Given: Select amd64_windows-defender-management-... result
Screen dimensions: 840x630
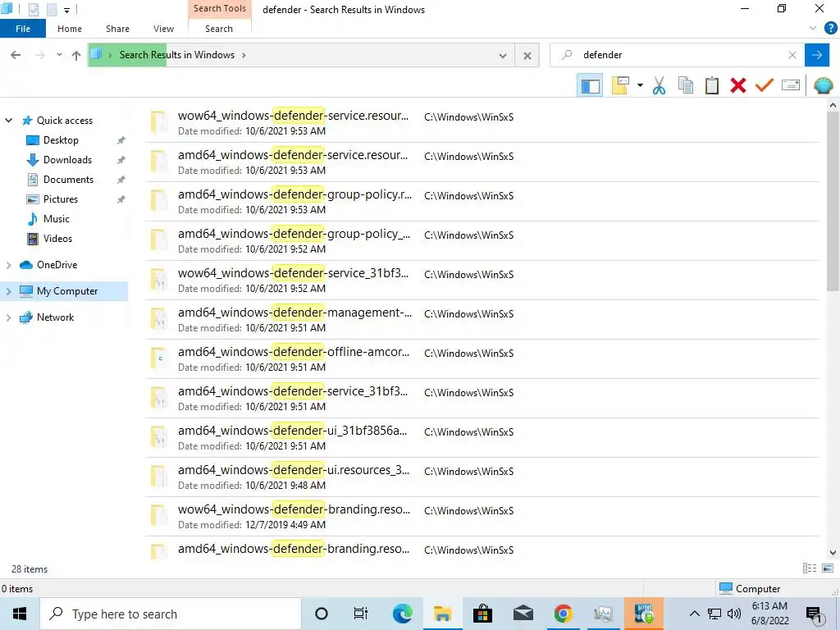Looking at the screenshot, I should click(x=482, y=319).
